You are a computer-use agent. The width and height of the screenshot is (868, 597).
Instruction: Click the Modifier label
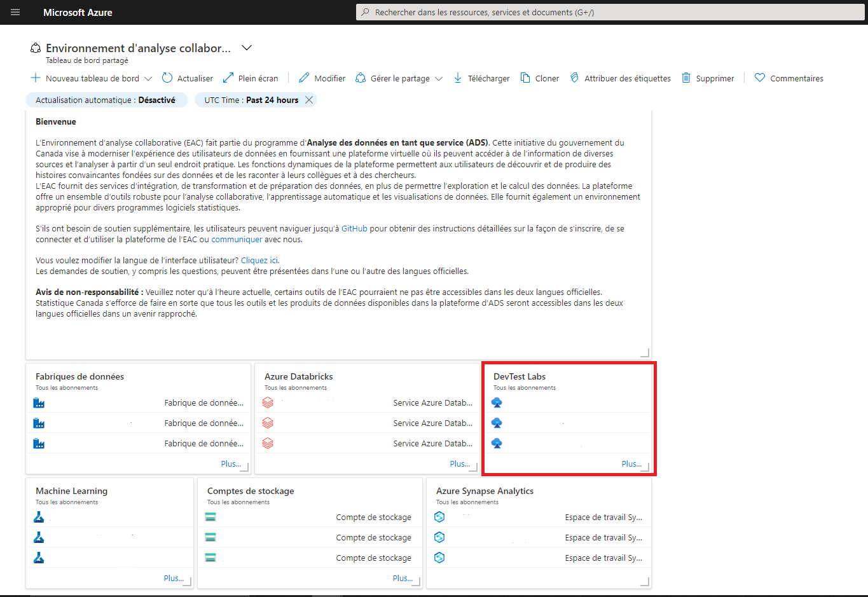[x=330, y=78]
